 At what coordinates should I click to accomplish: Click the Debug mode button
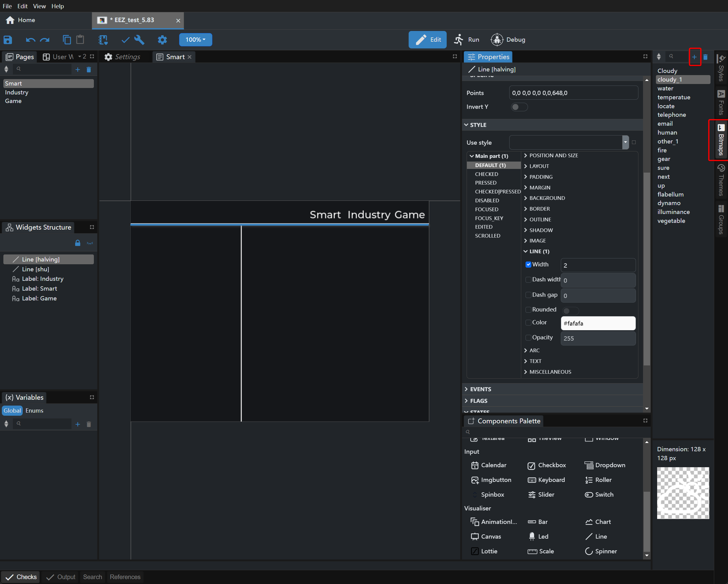pos(508,40)
